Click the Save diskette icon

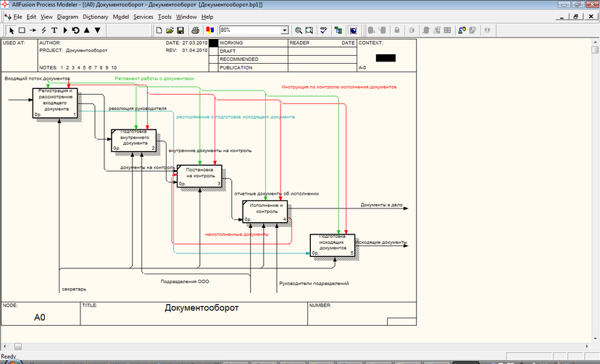tap(180, 30)
